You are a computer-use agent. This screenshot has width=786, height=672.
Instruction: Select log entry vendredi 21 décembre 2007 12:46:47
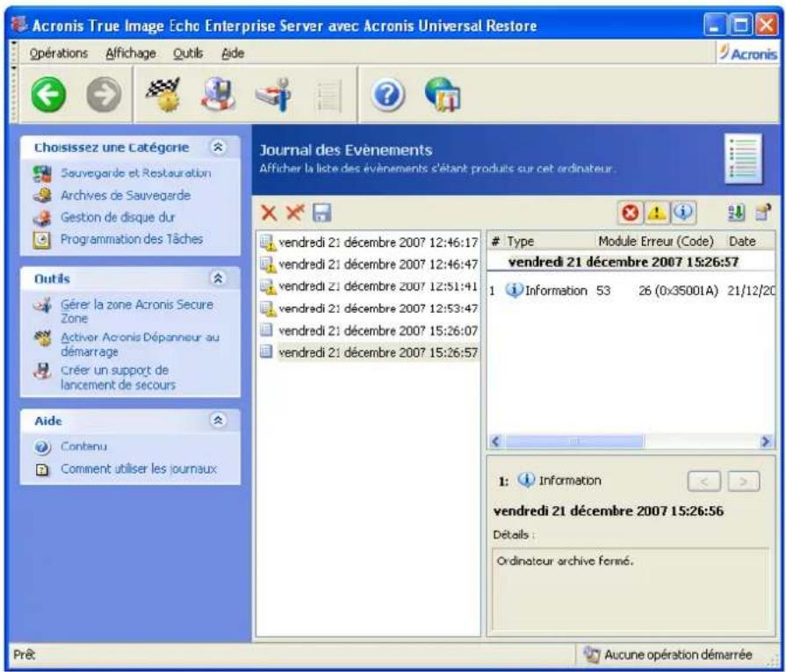(x=369, y=264)
